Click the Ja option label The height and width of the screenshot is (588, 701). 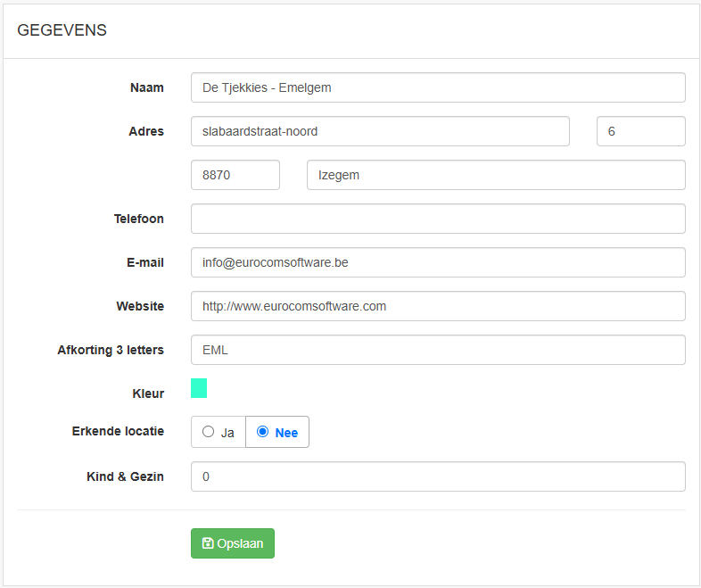[x=227, y=433]
